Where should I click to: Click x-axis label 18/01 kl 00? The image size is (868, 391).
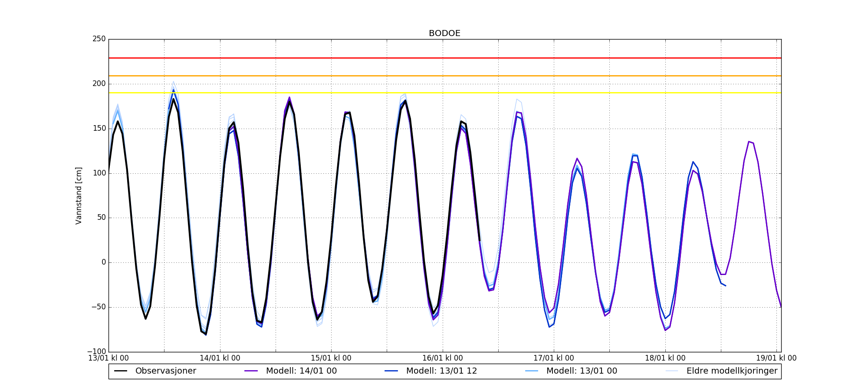click(665, 358)
